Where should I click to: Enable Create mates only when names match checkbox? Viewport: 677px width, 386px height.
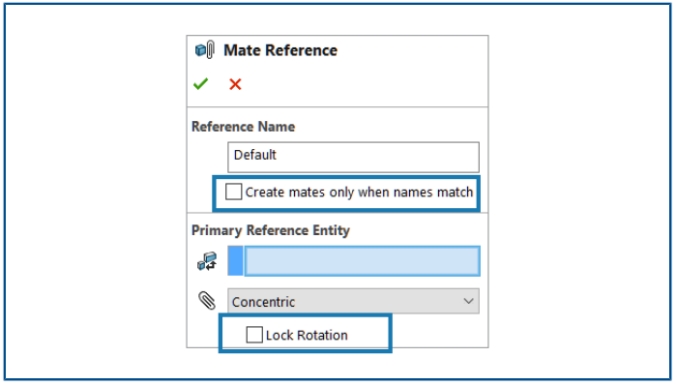click(234, 192)
